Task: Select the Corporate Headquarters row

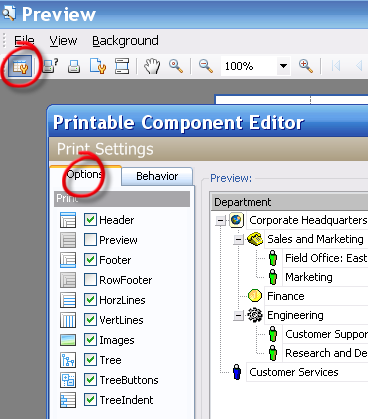Action: coord(308,220)
